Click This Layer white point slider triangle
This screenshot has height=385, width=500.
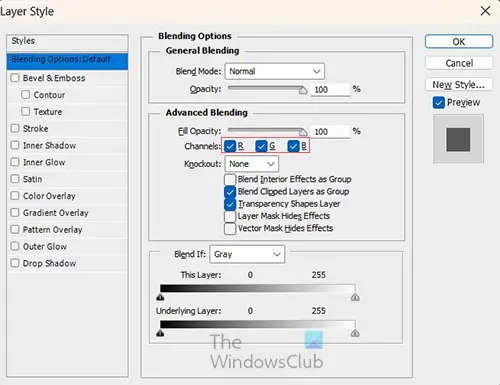pos(355,297)
